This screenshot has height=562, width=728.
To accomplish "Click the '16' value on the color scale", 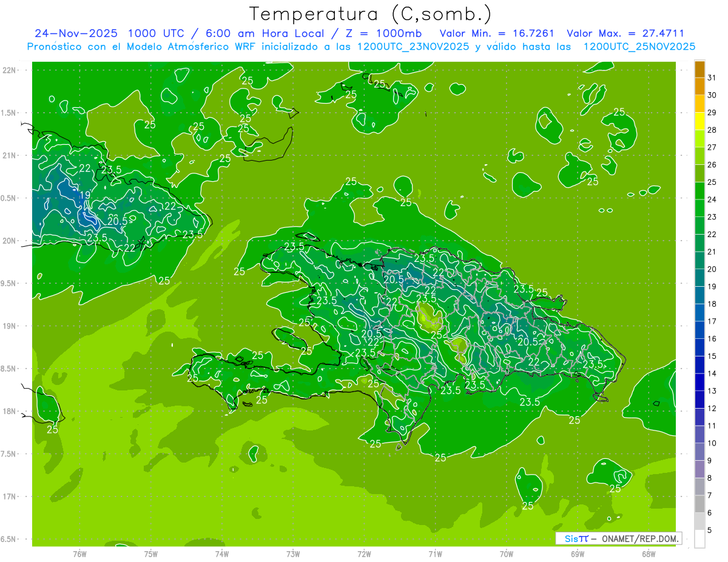I will [x=712, y=339].
